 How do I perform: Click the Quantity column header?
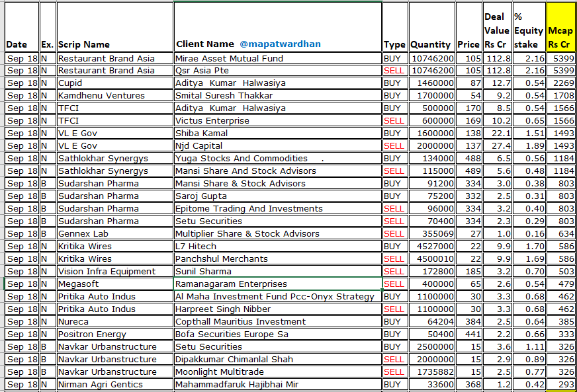click(432, 27)
